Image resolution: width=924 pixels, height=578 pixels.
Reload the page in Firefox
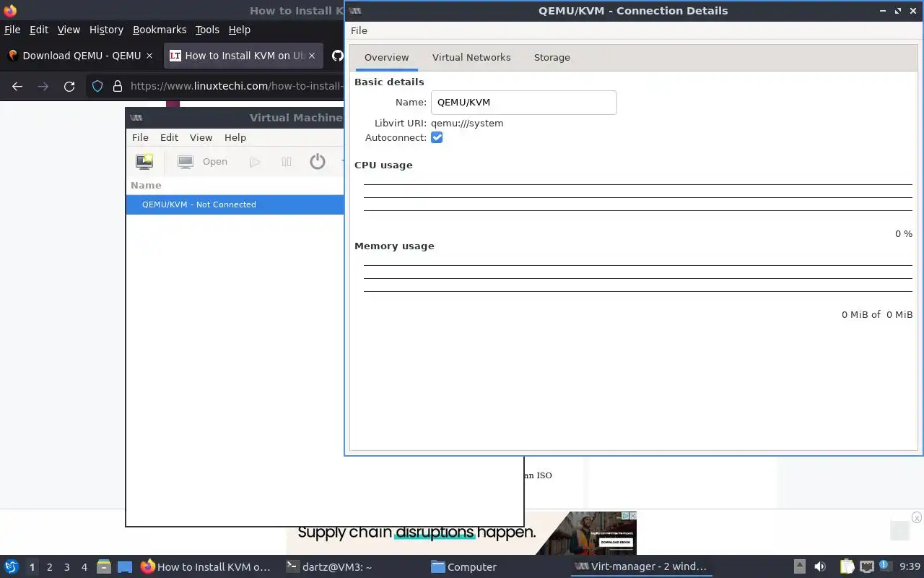point(69,86)
